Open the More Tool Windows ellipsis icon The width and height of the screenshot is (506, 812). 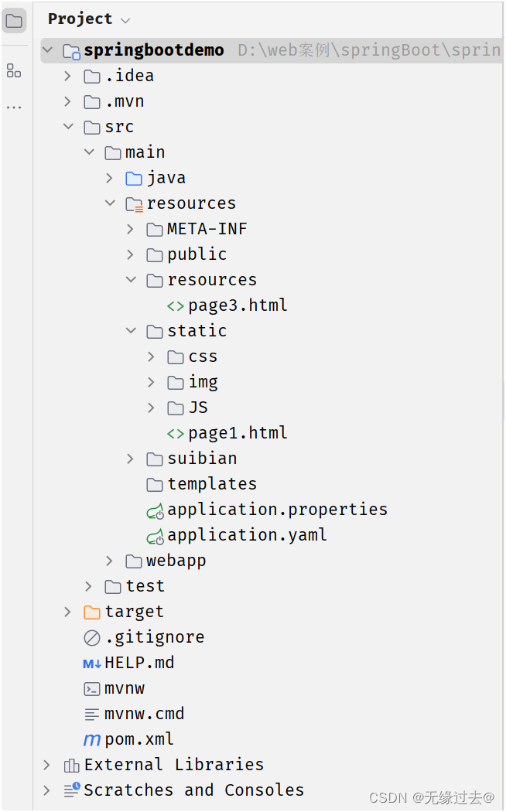14,107
